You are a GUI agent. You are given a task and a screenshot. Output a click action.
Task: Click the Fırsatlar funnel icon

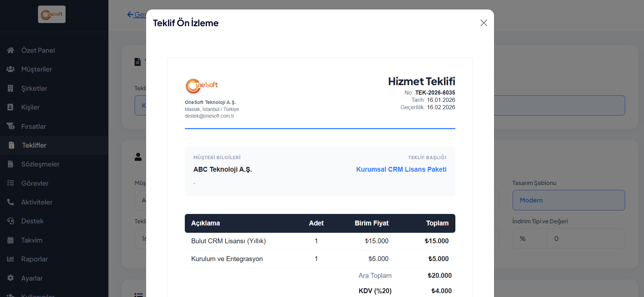pyautogui.click(x=10, y=126)
